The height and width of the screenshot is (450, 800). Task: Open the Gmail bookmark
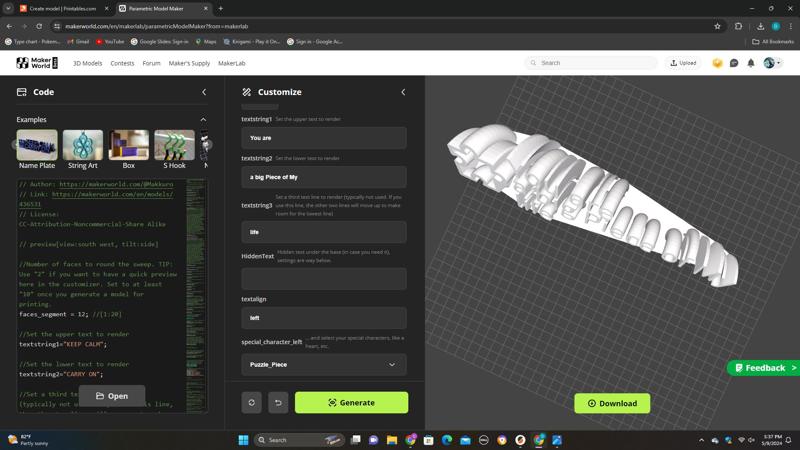click(x=78, y=42)
